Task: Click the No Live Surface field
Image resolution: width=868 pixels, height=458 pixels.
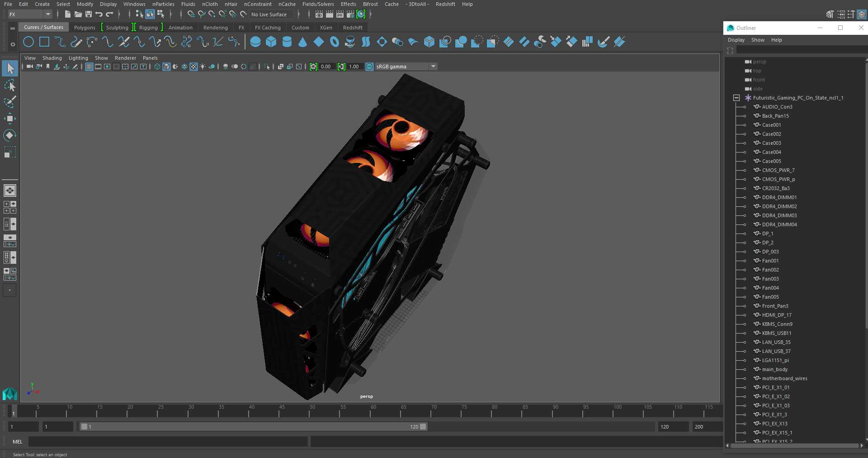Action: pyautogui.click(x=273, y=14)
